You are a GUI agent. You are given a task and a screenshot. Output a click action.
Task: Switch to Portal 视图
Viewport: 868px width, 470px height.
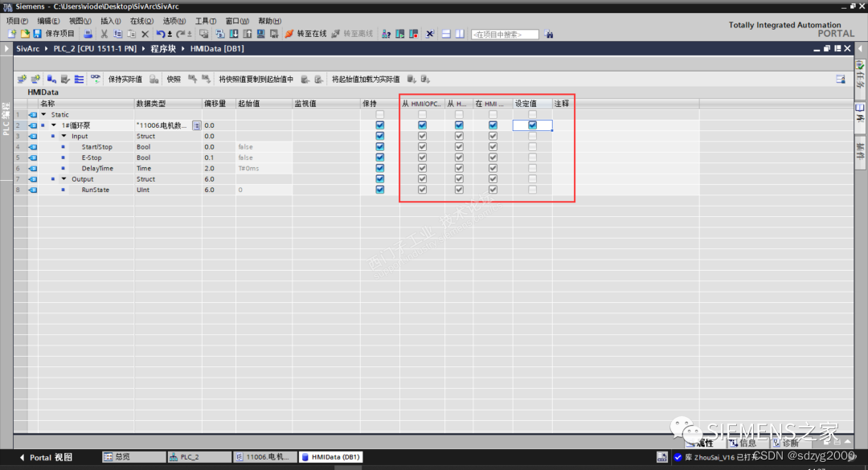(x=46, y=457)
